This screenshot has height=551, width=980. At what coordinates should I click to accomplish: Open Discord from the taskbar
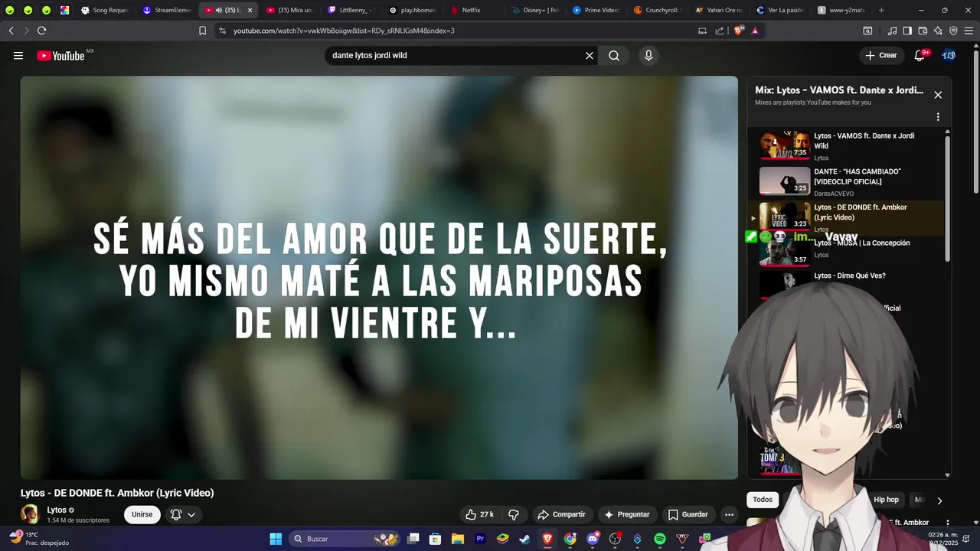(593, 539)
